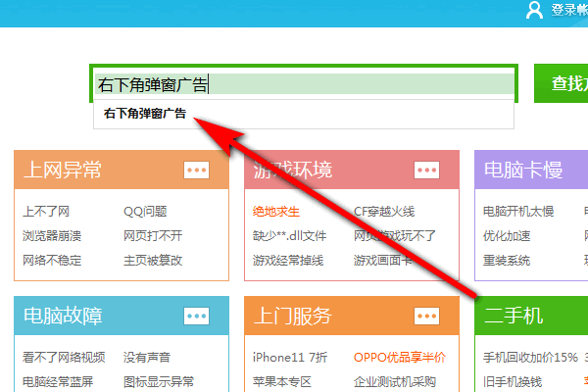Click the 旧手机换钱 link
This screenshot has height=392, width=588.
[513, 382]
